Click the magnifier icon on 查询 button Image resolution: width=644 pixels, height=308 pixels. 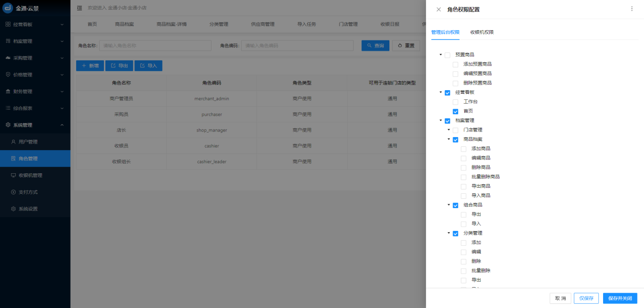click(369, 46)
